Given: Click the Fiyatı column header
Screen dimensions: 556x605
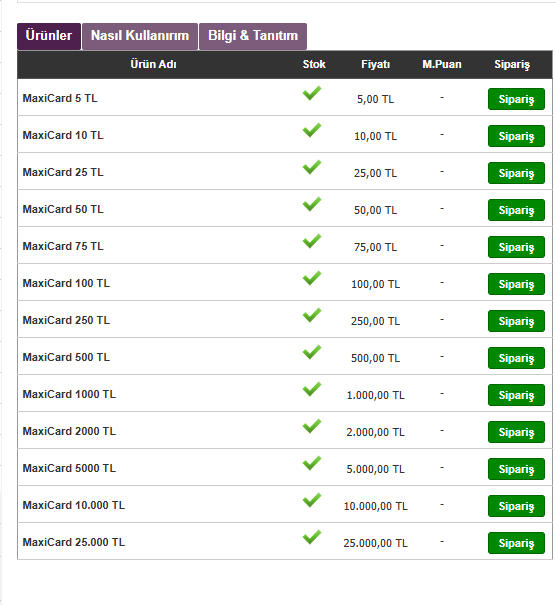Looking at the screenshot, I should point(375,64).
